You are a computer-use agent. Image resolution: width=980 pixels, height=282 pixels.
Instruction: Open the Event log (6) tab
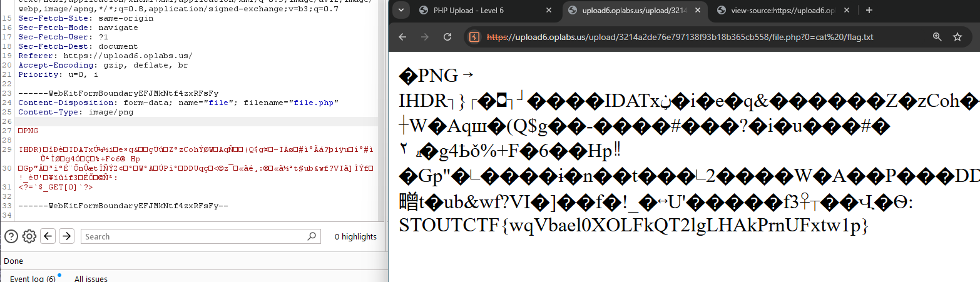point(33,278)
